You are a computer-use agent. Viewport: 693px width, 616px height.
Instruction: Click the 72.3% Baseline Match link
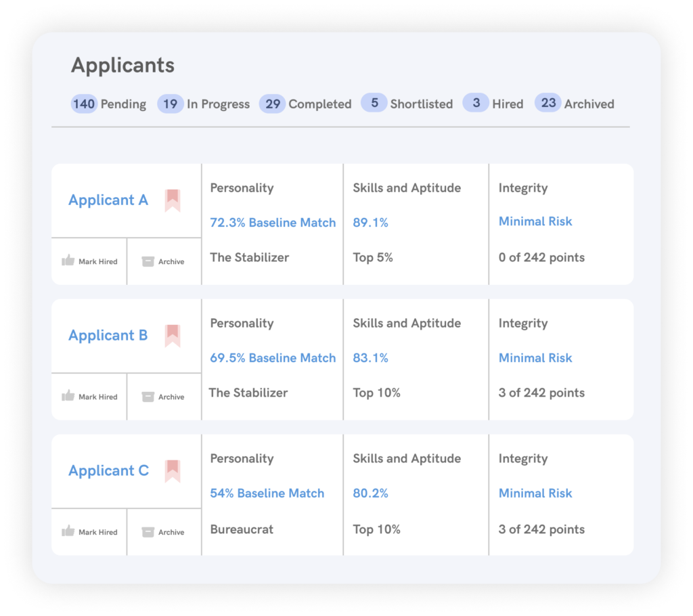272,222
